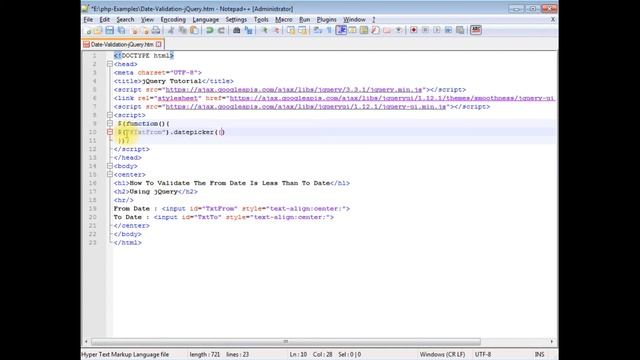Open the Edit menu
The image size is (640, 360).
click(104, 20)
